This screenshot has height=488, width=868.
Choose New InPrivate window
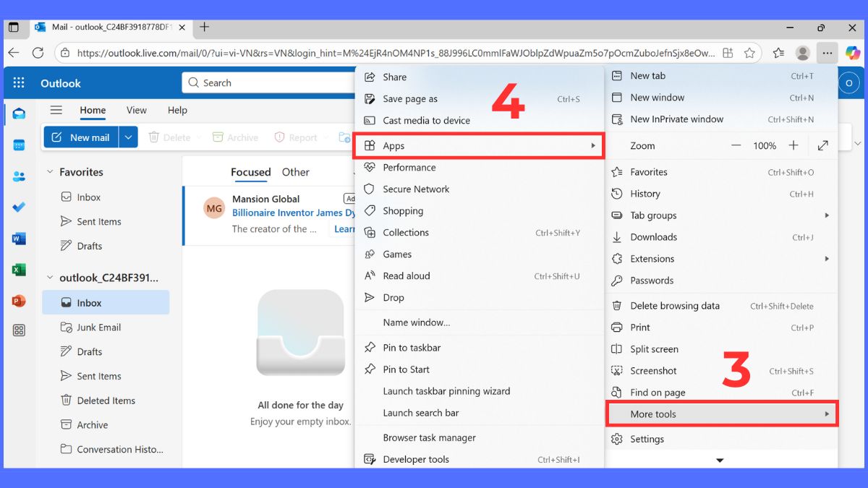click(721, 119)
